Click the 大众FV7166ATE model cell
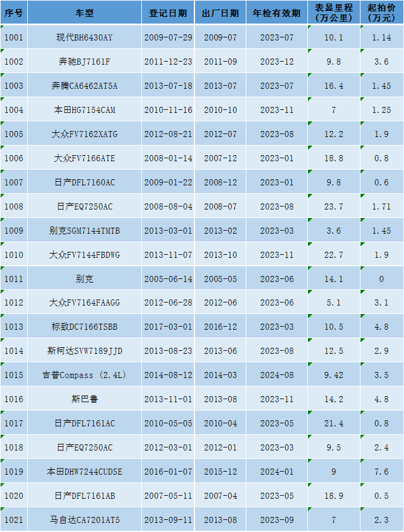The height and width of the screenshot is (532, 404). coord(85,158)
